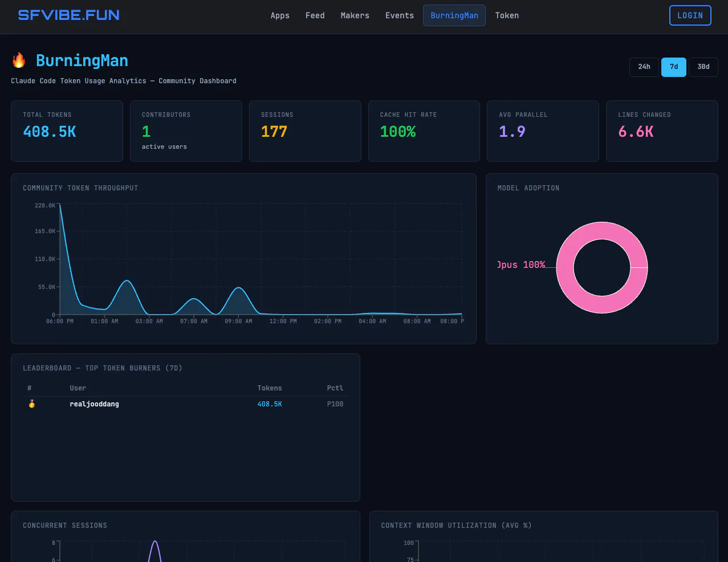Open the Makers section
Image resolution: width=728 pixels, height=562 pixels.
[355, 15]
